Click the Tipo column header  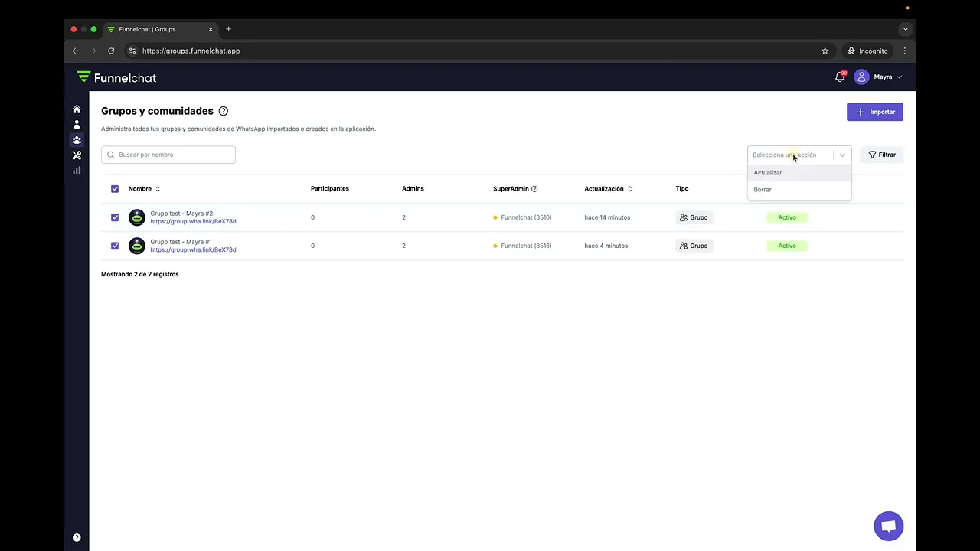682,189
